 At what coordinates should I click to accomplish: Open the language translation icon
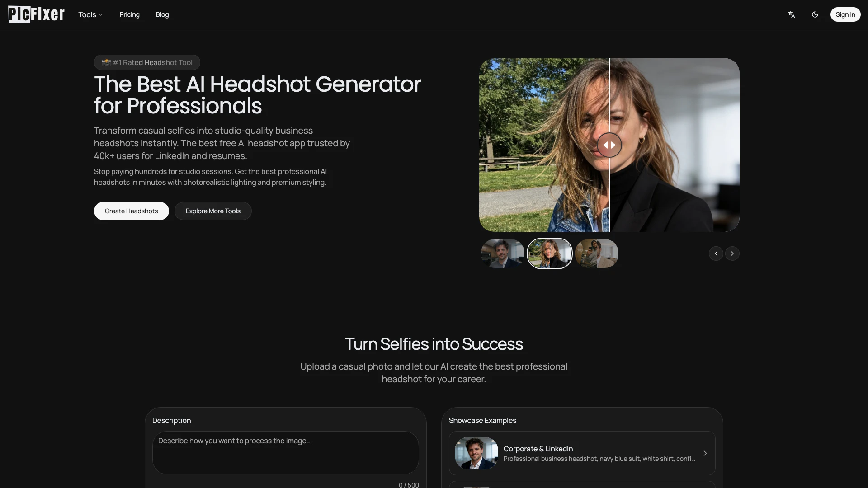(791, 14)
